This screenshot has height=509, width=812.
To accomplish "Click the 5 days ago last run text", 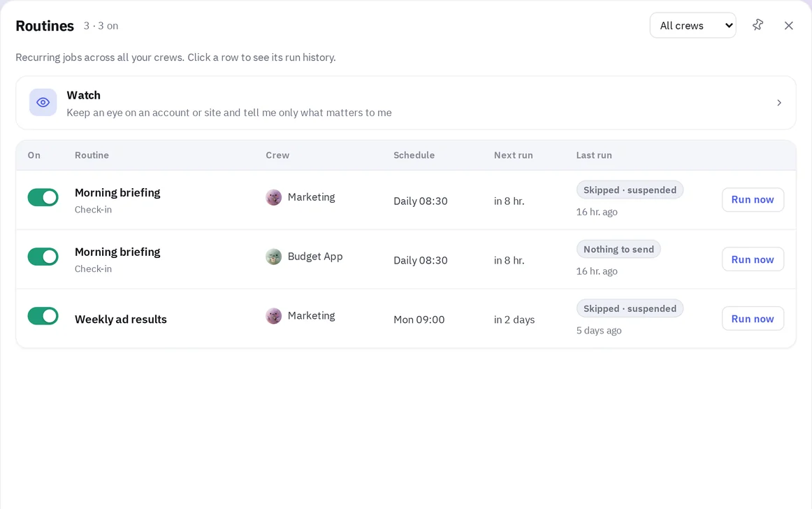I will 599,331.
